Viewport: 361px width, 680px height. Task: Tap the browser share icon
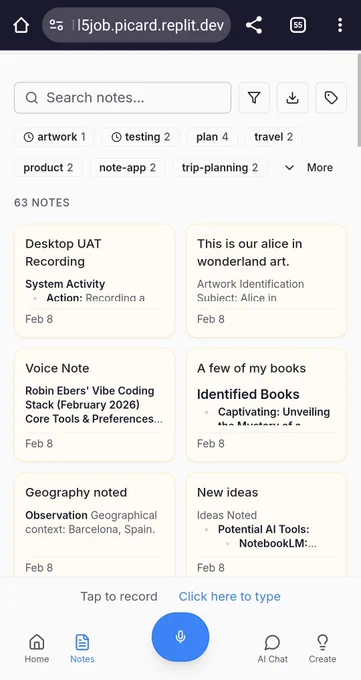pyautogui.click(x=254, y=25)
